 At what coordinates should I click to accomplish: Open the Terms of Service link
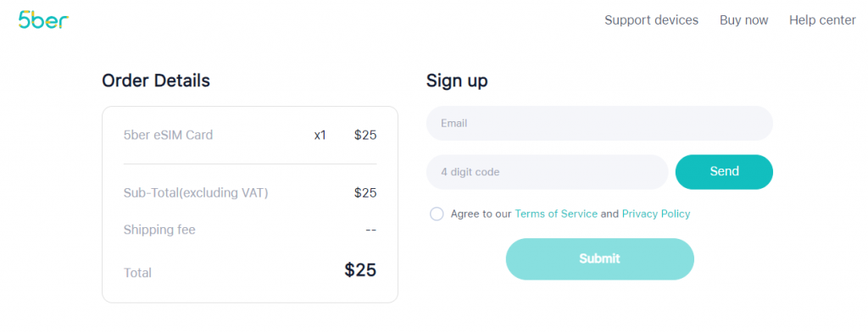(x=556, y=214)
